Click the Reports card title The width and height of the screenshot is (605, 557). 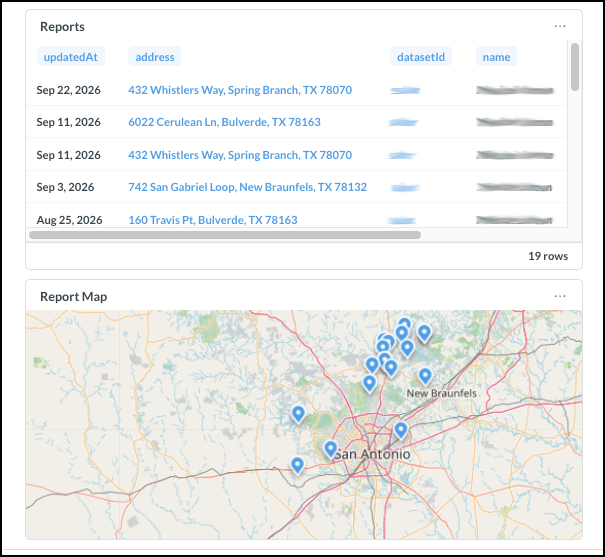62,27
